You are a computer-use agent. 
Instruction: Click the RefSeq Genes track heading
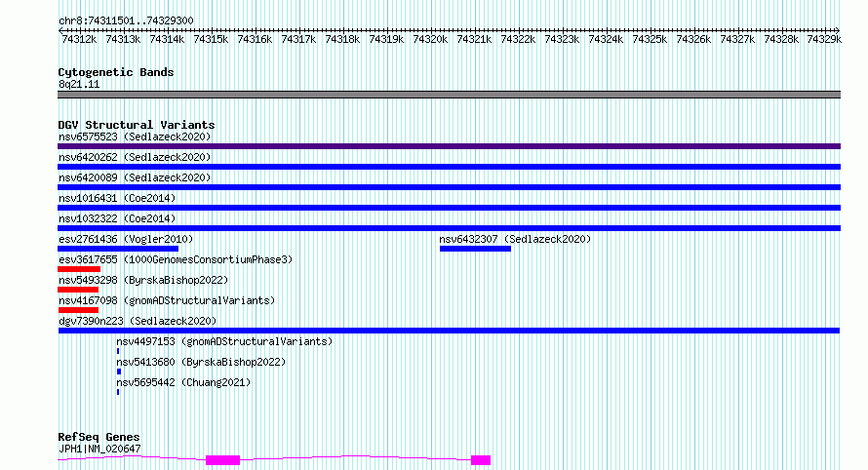[99, 438]
